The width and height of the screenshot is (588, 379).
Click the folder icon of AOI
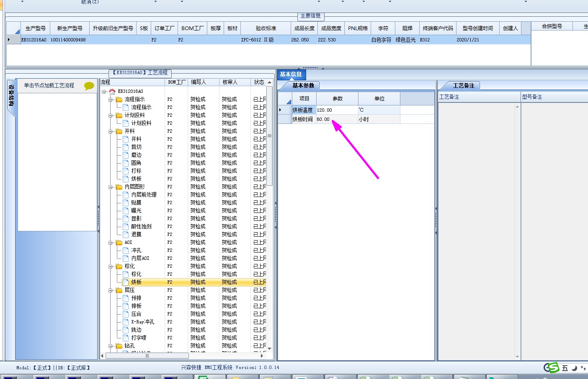pos(119,242)
